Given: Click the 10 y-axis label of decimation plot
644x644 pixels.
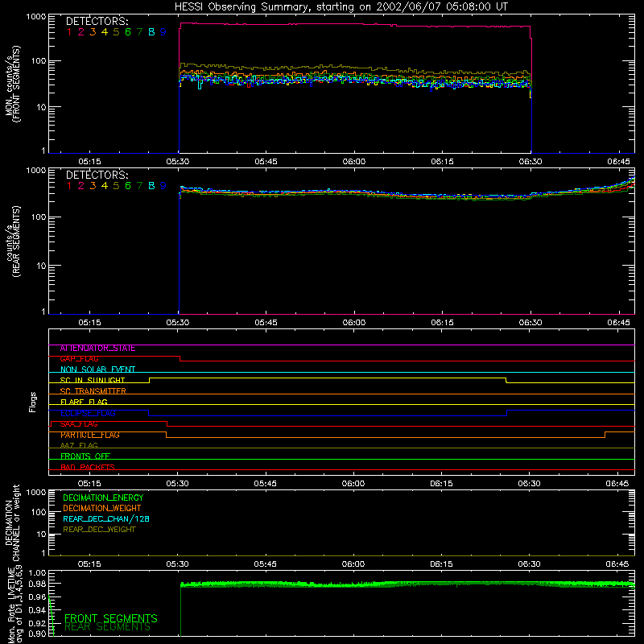Looking at the screenshot, I should coord(42,534).
